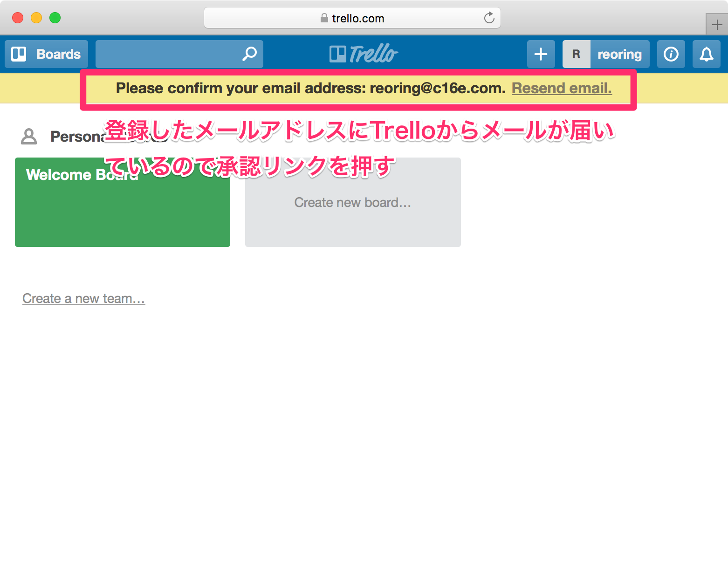Close the Safari window
The height and width of the screenshot is (577, 728).
(x=18, y=18)
